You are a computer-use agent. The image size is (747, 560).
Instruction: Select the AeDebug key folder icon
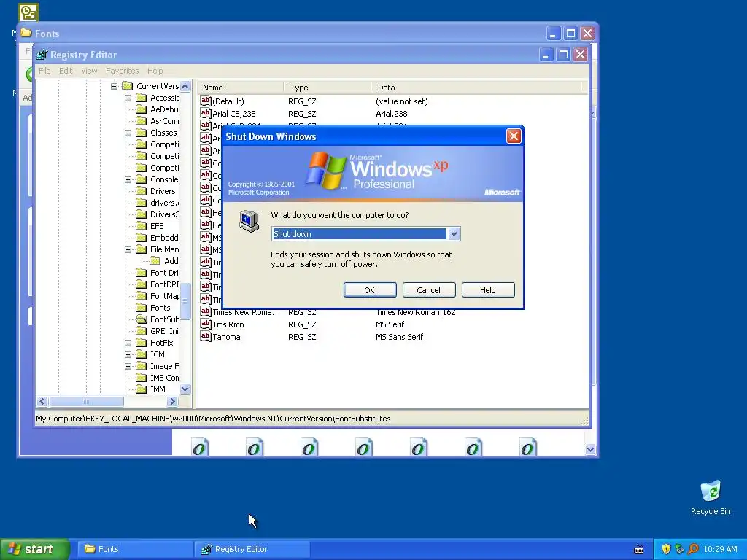[141, 109]
